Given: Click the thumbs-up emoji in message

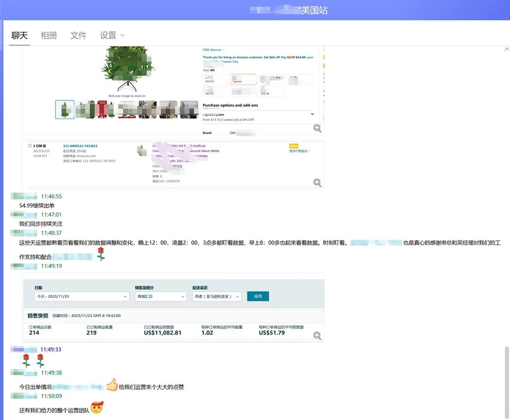Looking at the screenshot, I should tap(112, 385).
